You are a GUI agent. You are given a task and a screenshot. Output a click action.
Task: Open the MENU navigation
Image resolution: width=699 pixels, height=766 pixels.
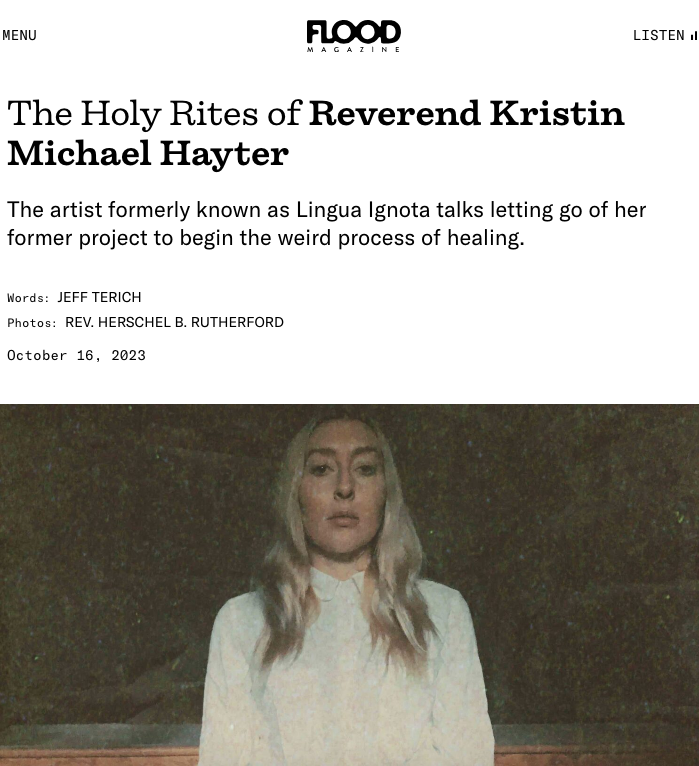point(20,35)
